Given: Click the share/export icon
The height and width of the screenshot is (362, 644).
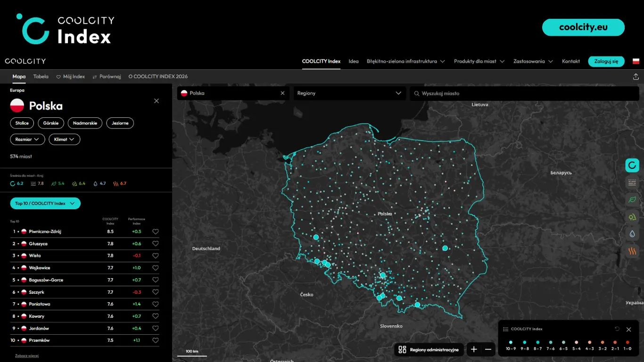Looking at the screenshot, I should pos(636,76).
